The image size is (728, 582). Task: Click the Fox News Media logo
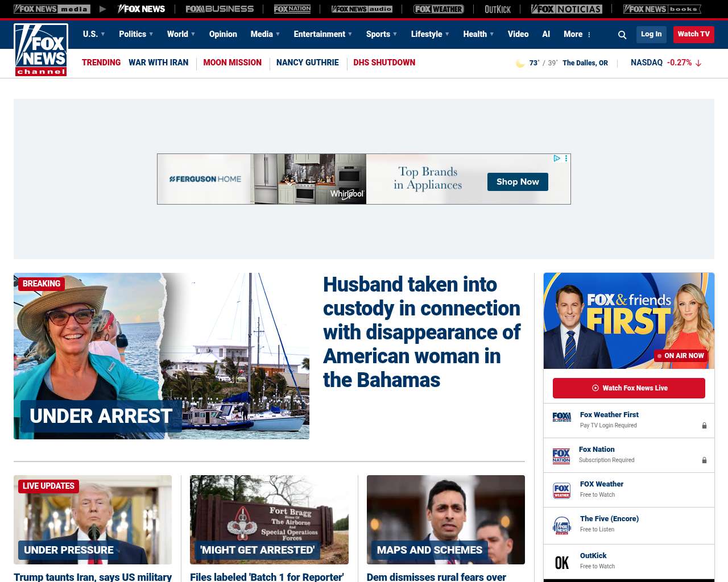tap(52, 9)
